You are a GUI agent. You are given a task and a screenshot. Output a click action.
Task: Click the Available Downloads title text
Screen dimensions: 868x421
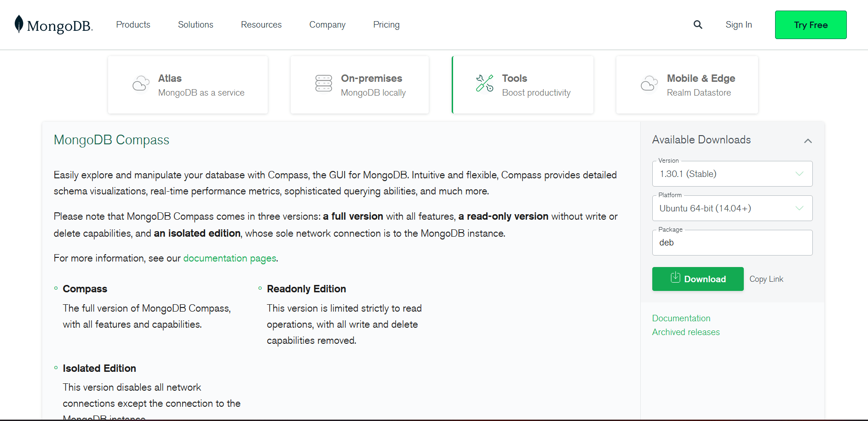point(701,140)
